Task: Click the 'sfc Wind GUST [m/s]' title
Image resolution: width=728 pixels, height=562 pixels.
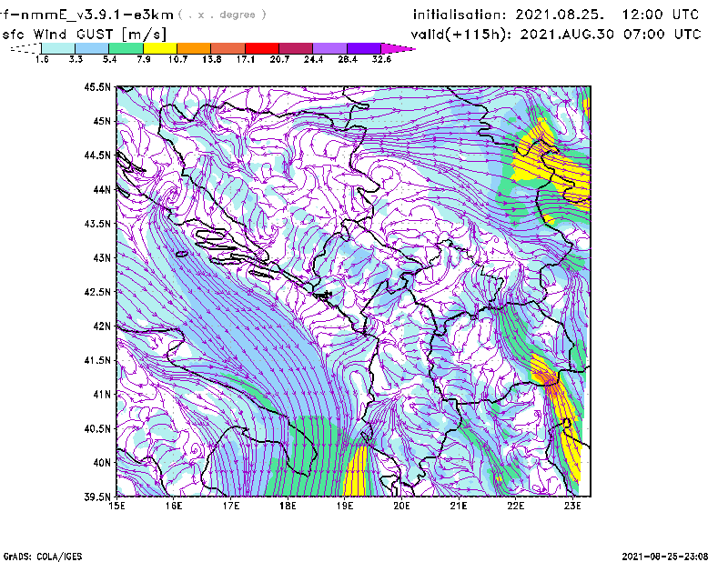Action: click(84, 35)
